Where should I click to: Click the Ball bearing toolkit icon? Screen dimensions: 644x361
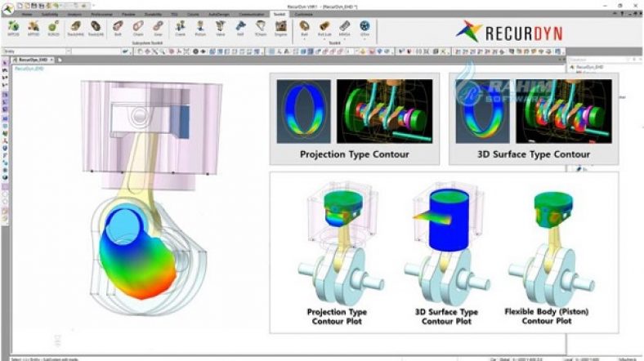304,28
